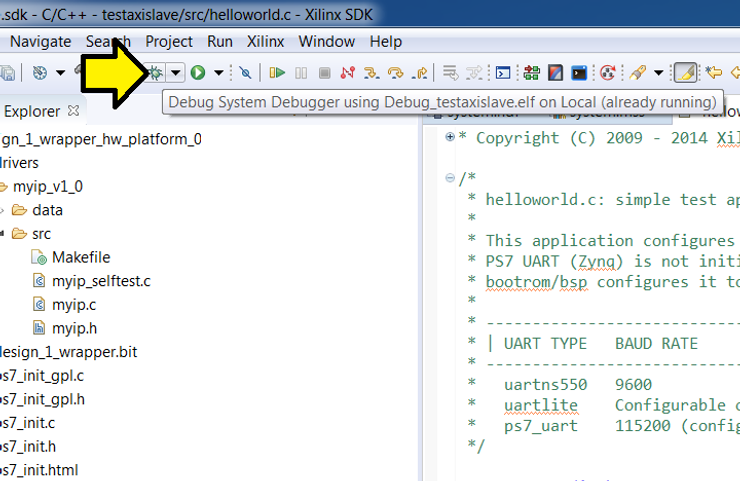Open the Navigate menu

41,42
